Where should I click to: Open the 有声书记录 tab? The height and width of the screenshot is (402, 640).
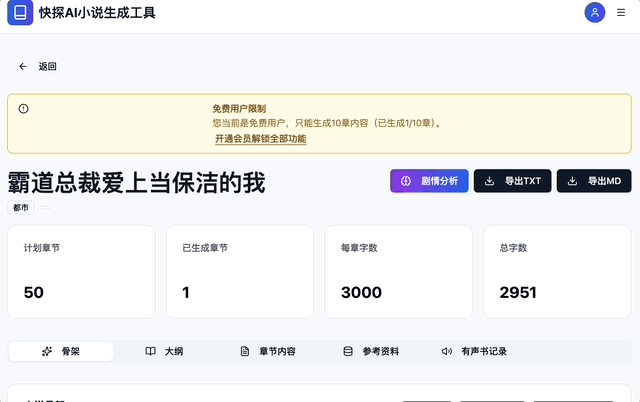pyautogui.click(x=474, y=351)
